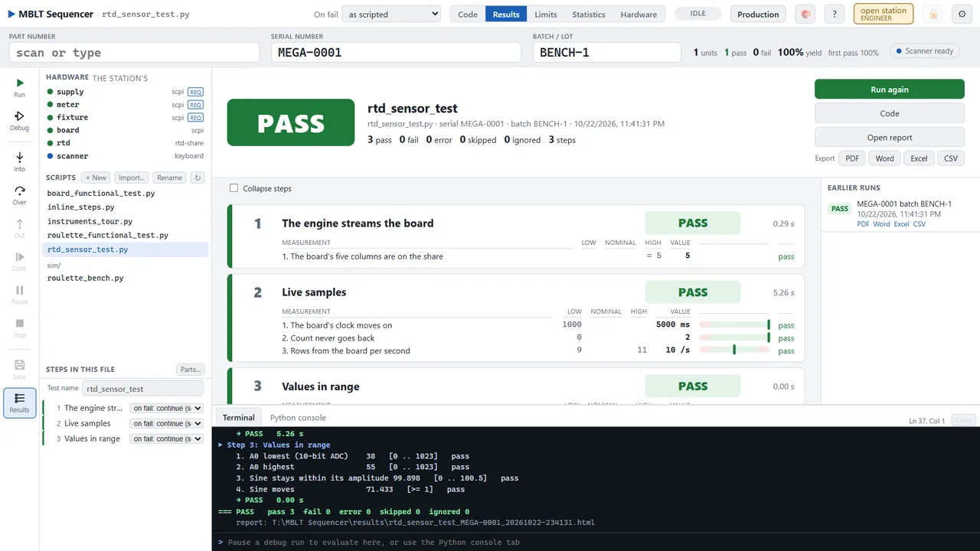The height and width of the screenshot is (551, 980).
Task: Click the Run icon in the sidebar
Action: pos(19,87)
